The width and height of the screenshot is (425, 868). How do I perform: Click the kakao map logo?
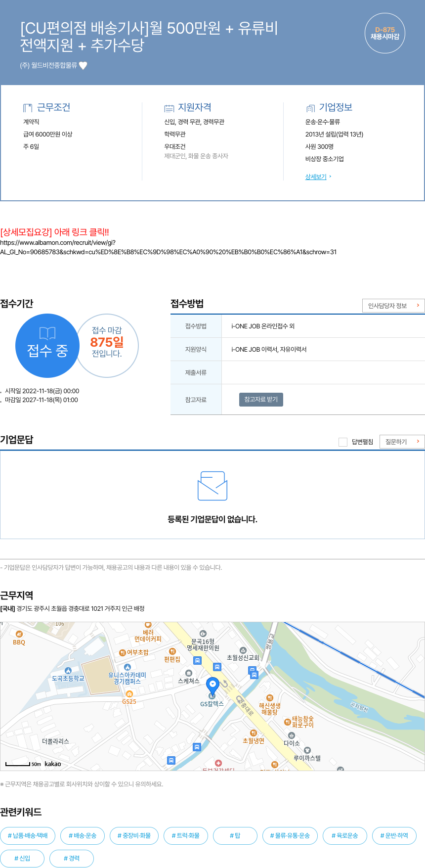pyautogui.click(x=53, y=764)
